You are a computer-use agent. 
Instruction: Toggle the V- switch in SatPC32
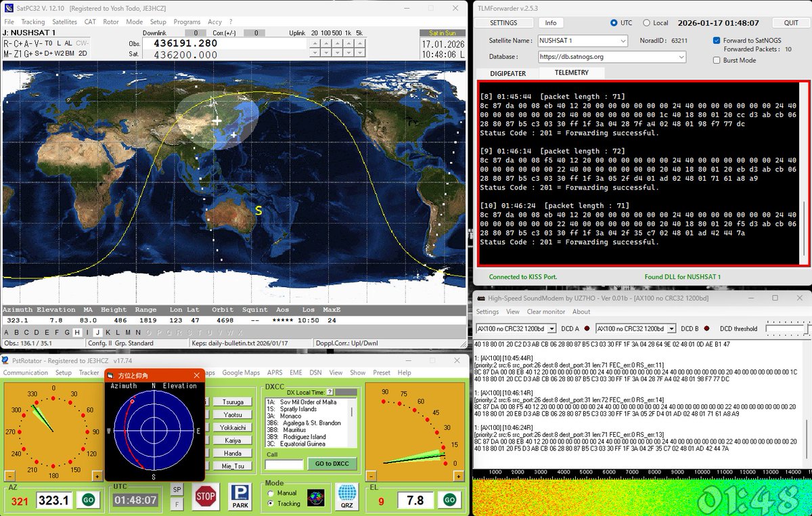coord(39,43)
